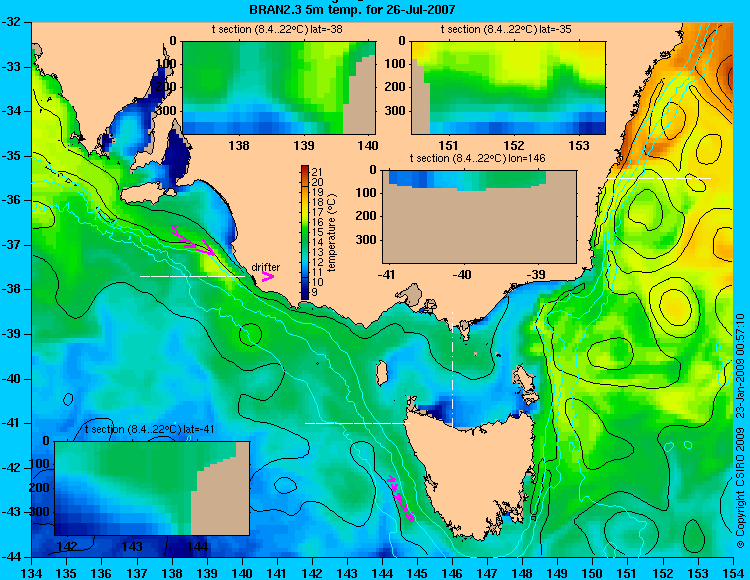
Task: Click the 139 tick in the lat=-38 section
Action: 304,146
